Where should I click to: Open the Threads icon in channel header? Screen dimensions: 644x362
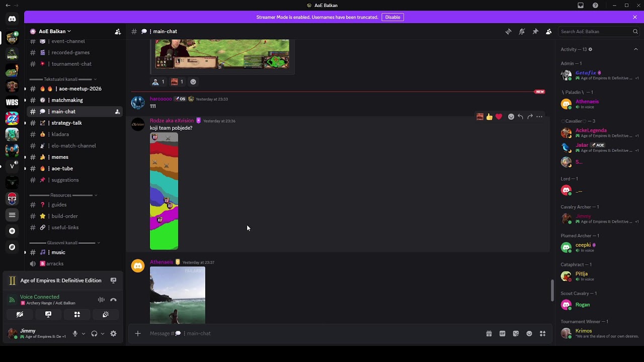tap(508, 31)
